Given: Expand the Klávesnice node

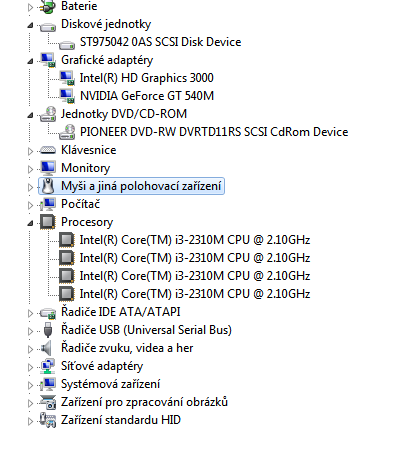Looking at the screenshot, I should point(30,151).
